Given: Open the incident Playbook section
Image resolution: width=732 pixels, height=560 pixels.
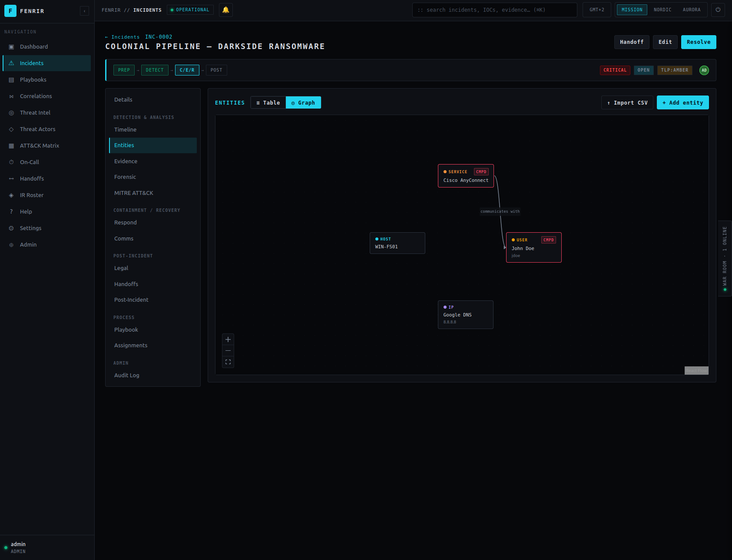Looking at the screenshot, I should (x=153, y=330).
